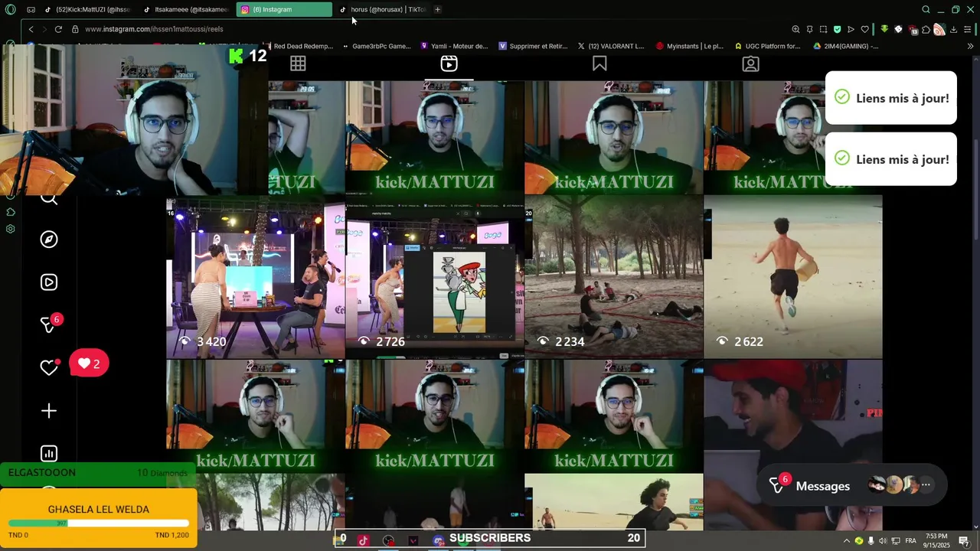This screenshot has width=980, height=551.
Task: Open reel with 2 234 views
Action: tap(613, 277)
